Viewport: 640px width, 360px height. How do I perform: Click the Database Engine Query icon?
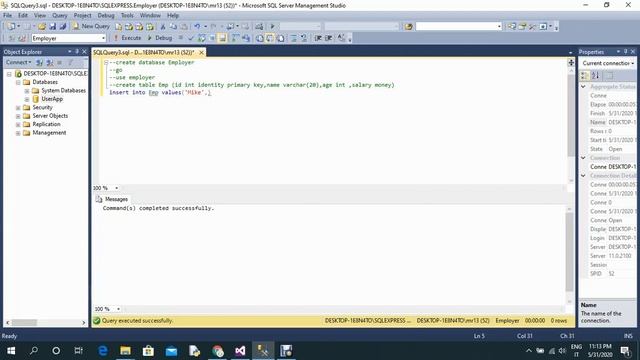(x=118, y=27)
